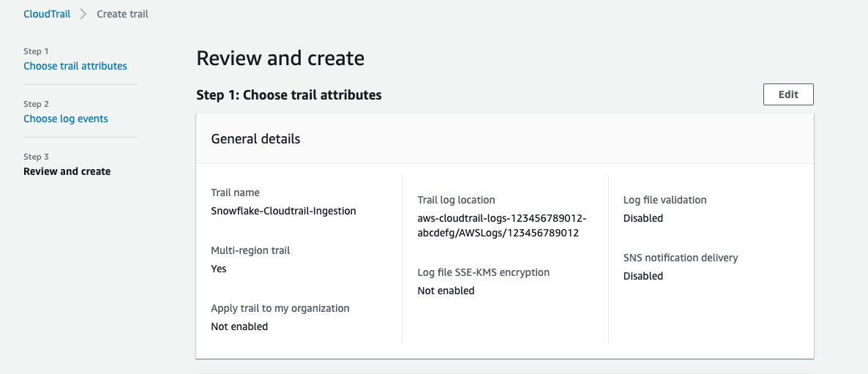
Task: Click the Multi-region trail Yes value
Action: tap(219, 269)
